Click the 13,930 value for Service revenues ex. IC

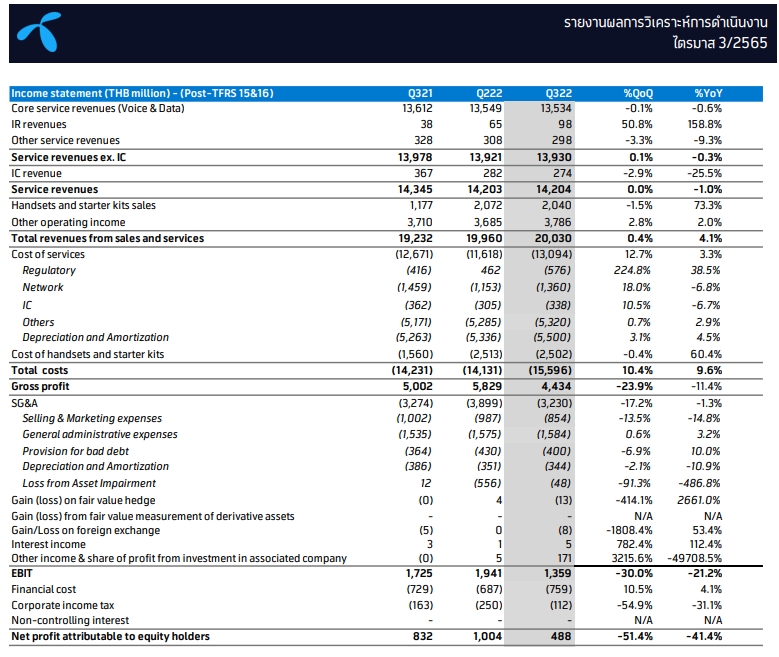(554, 158)
